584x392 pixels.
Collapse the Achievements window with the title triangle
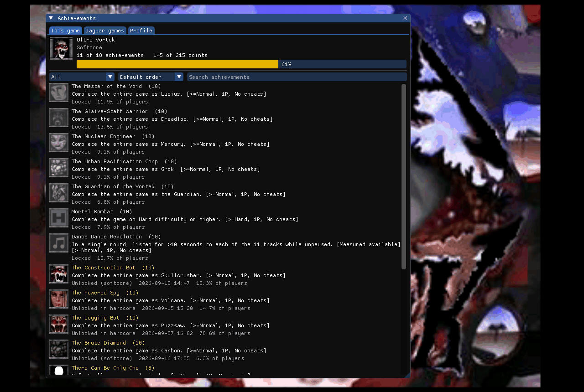[51, 18]
